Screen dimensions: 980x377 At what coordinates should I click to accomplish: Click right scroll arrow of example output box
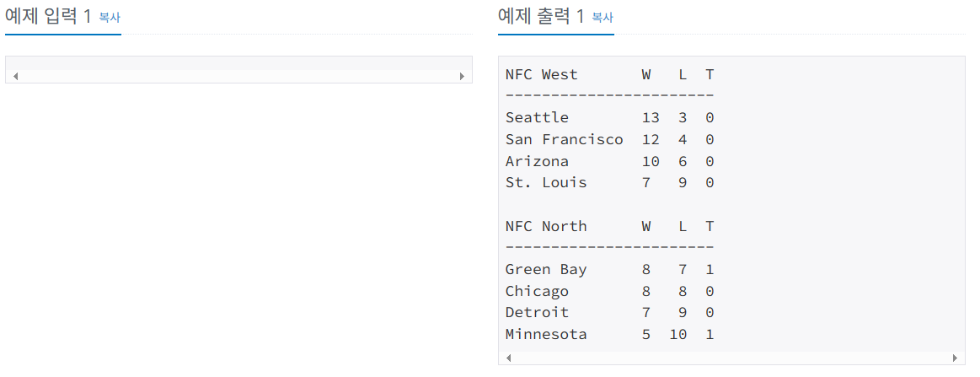pyautogui.click(x=955, y=358)
